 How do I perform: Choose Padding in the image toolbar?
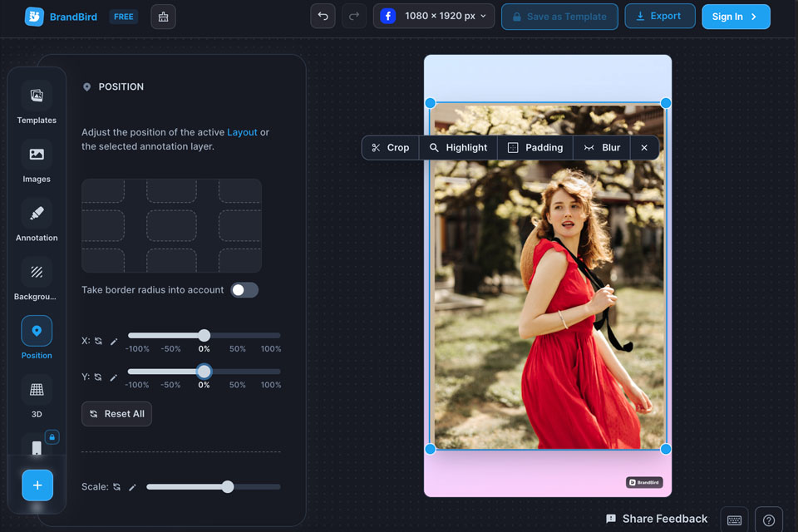click(x=534, y=148)
